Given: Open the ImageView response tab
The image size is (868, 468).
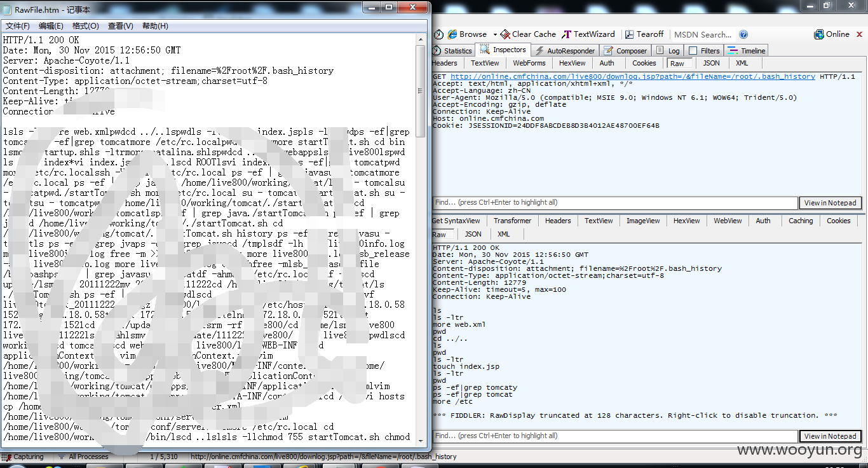Looking at the screenshot, I should [643, 221].
